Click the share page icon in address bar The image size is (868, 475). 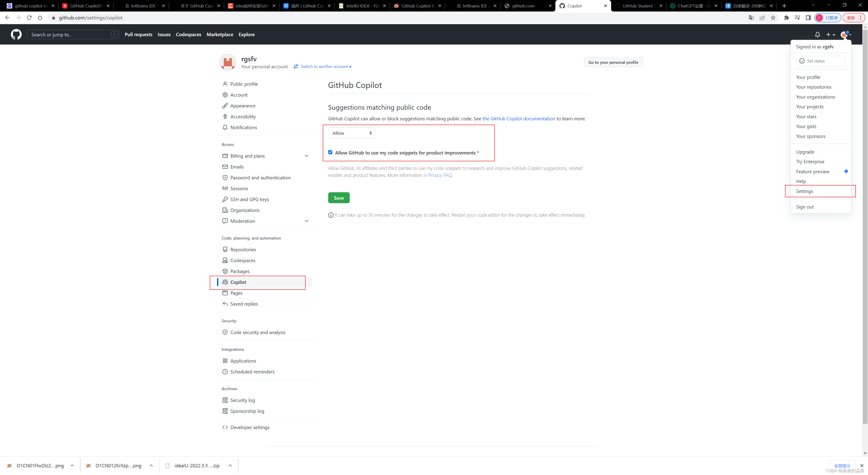(762, 18)
